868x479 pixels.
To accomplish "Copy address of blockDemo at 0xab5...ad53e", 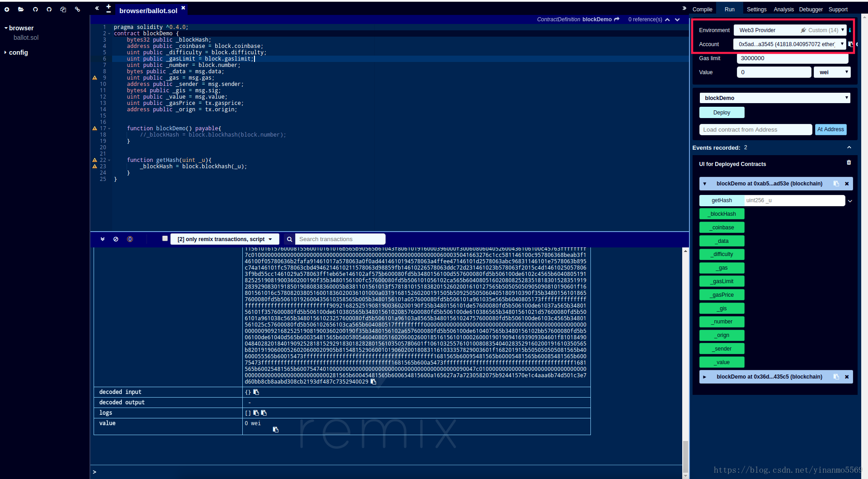I will pyautogui.click(x=836, y=184).
